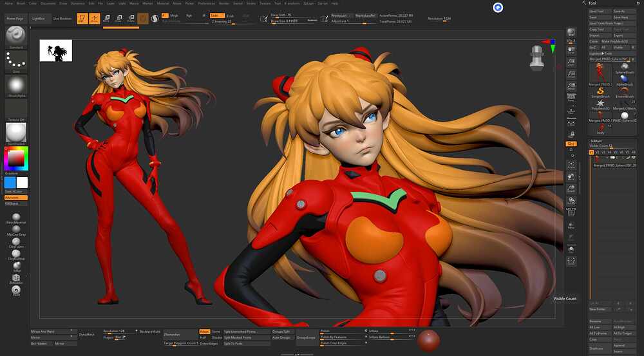Screen dimensions: 644x356
Task: Toggle the Adapt option in ZRemesher
Action: click(204, 332)
